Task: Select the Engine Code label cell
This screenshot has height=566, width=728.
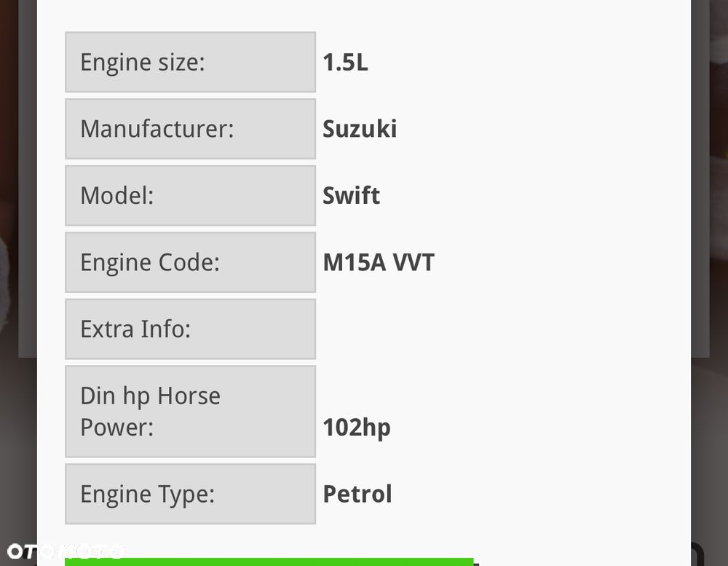Action: point(190,262)
